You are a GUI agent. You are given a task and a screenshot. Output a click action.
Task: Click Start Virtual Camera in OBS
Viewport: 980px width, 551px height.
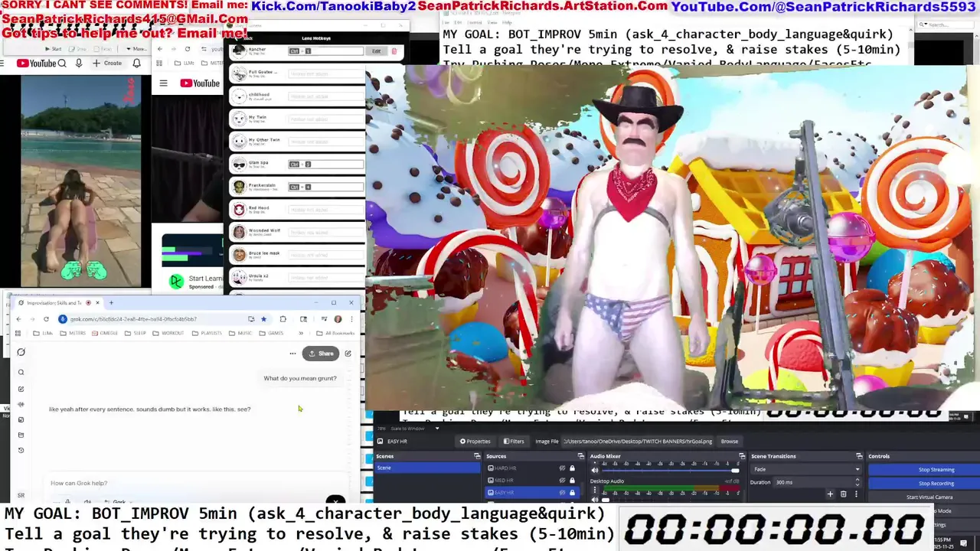(929, 497)
